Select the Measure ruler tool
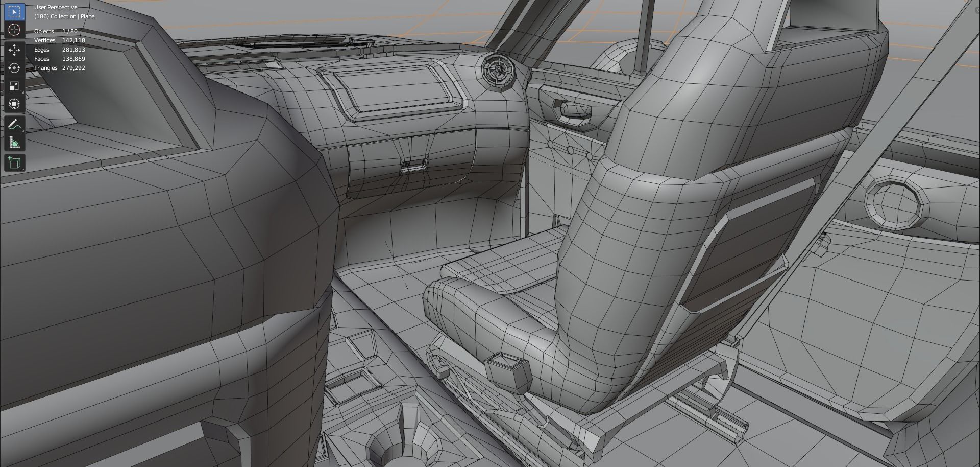This screenshot has width=980, height=467. 14,143
